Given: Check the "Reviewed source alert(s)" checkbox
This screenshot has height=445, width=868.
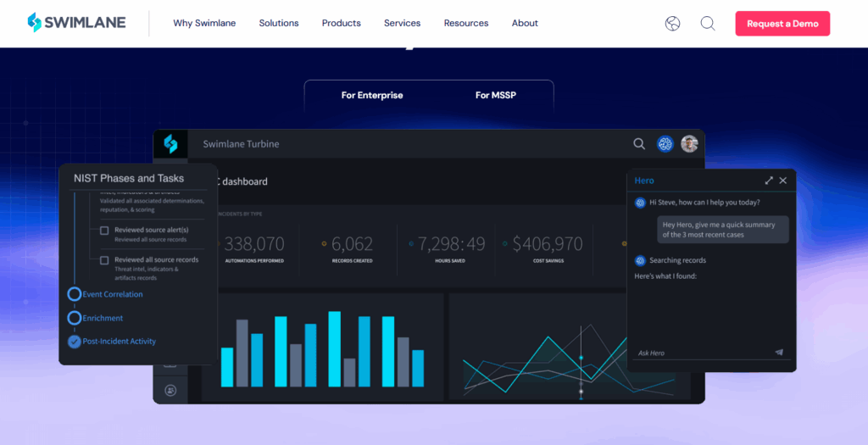Looking at the screenshot, I should [104, 231].
